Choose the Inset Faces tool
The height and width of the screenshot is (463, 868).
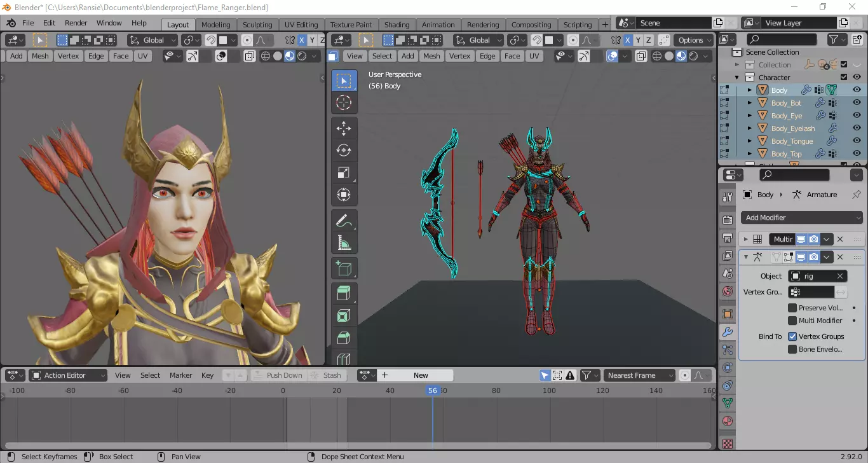pyautogui.click(x=344, y=315)
